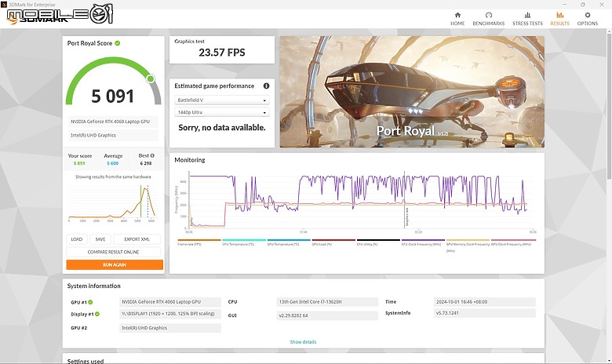Toggle the Frame rate (FPS) legend line
Image resolution: width=612 pixels, height=364 pixels.
199,240
